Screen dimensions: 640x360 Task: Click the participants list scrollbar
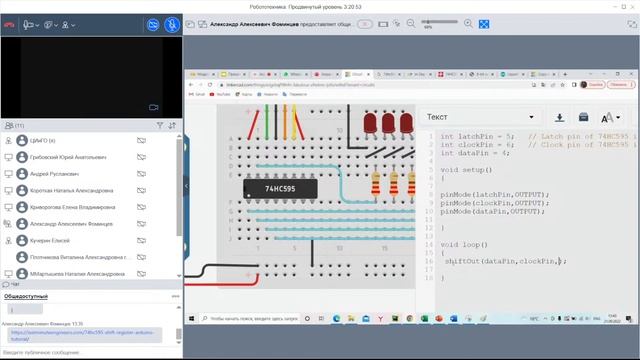point(179,188)
